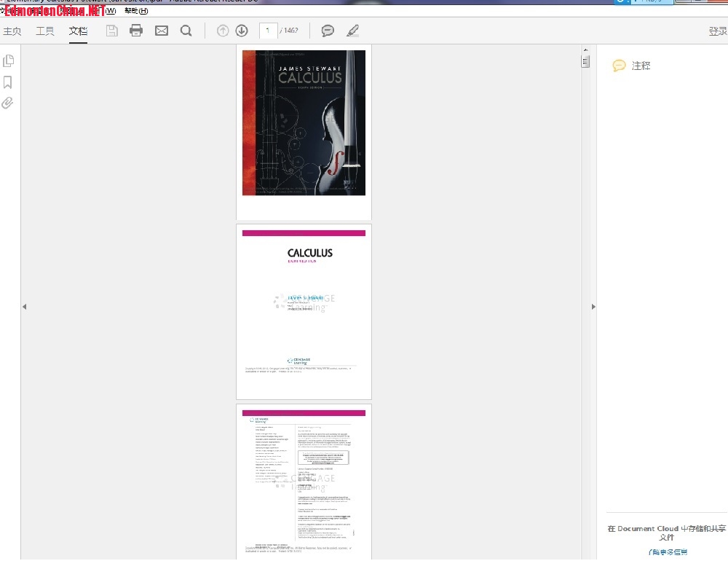The height and width of the screenshot is (577, 728).
Task: Open the 帮助(H) menu
Action: (x=136, y=11)
